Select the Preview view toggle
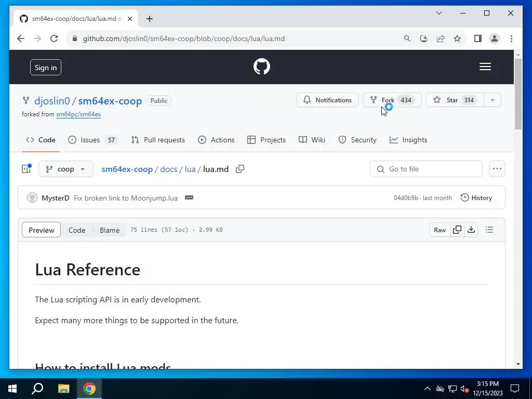 42,230
